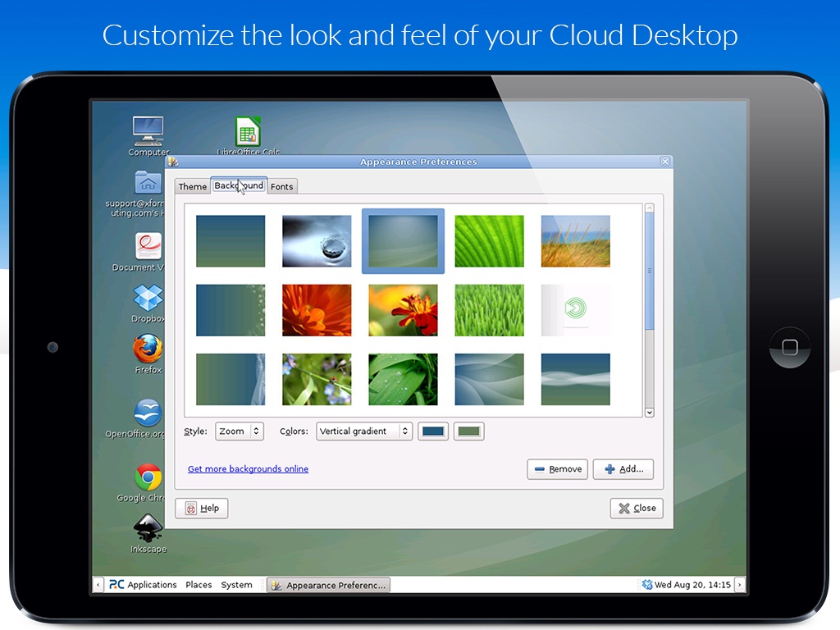Open the Applications menu
Viewport: 840px width, 630px height.
click(143, 584)
